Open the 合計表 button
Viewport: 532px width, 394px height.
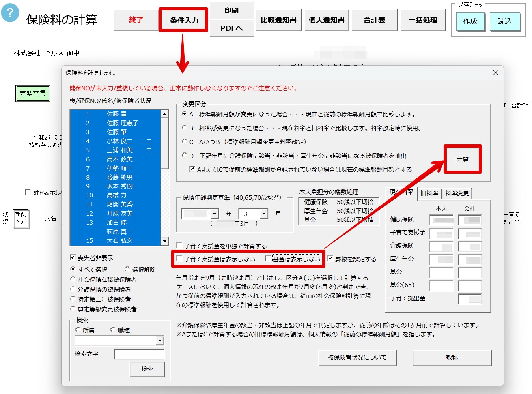tap(374, 20)
